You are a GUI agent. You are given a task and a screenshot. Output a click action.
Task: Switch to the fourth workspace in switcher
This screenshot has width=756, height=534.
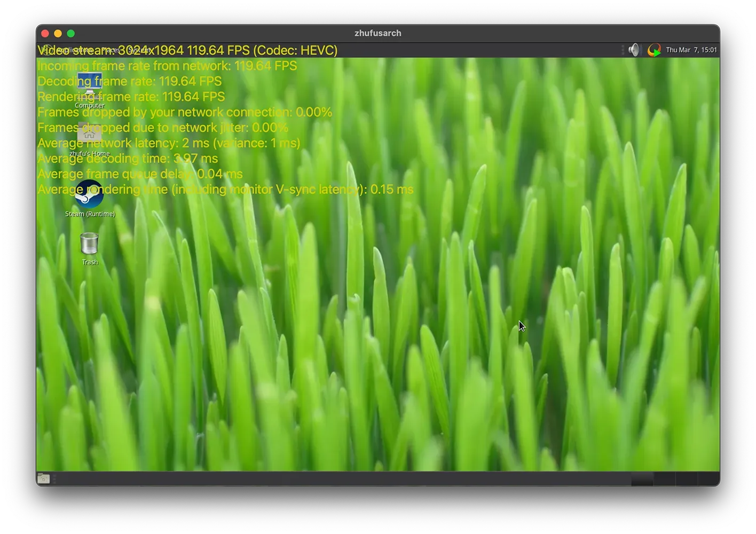708,479
